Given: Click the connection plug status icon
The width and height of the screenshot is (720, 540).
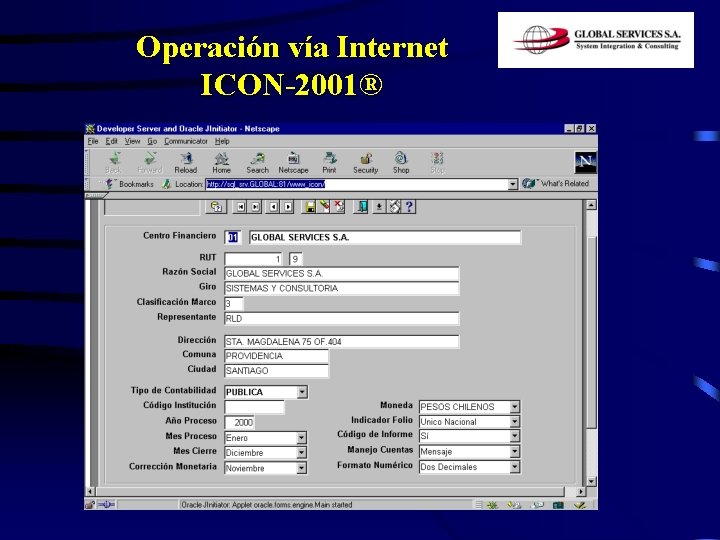Looking at the screenshot, I should point(106,505).
